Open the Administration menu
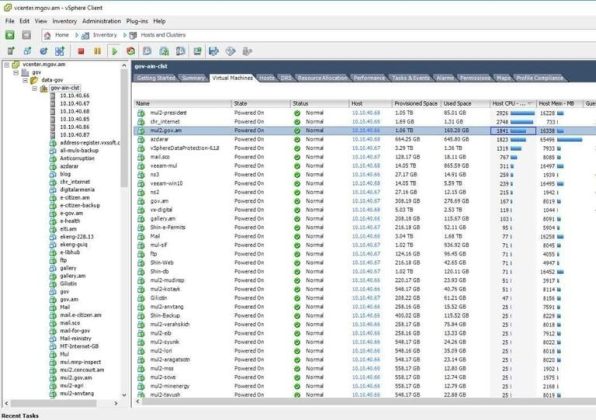 tap(101, 21)
